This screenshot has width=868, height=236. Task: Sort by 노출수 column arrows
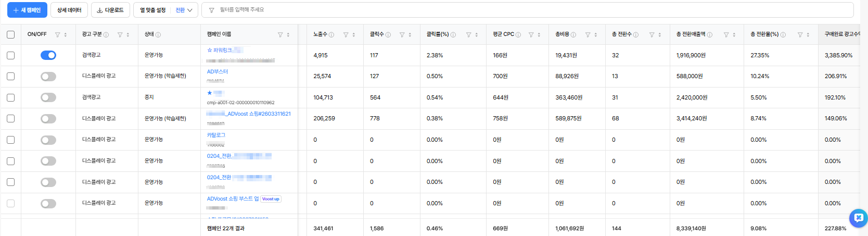354,35
